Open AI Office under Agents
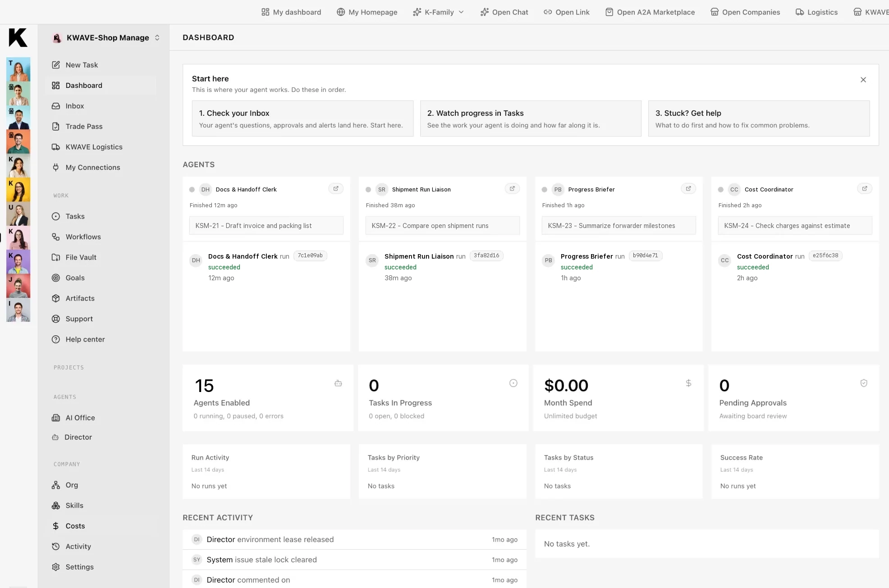Viewport: 889px width, 588px height. click(100, 418)
